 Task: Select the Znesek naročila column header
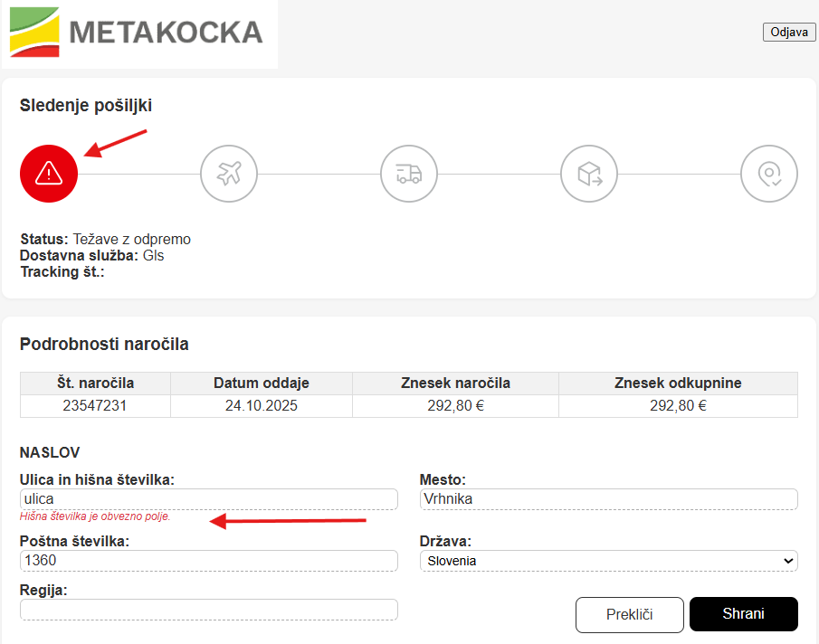click(x=455, y=384)
